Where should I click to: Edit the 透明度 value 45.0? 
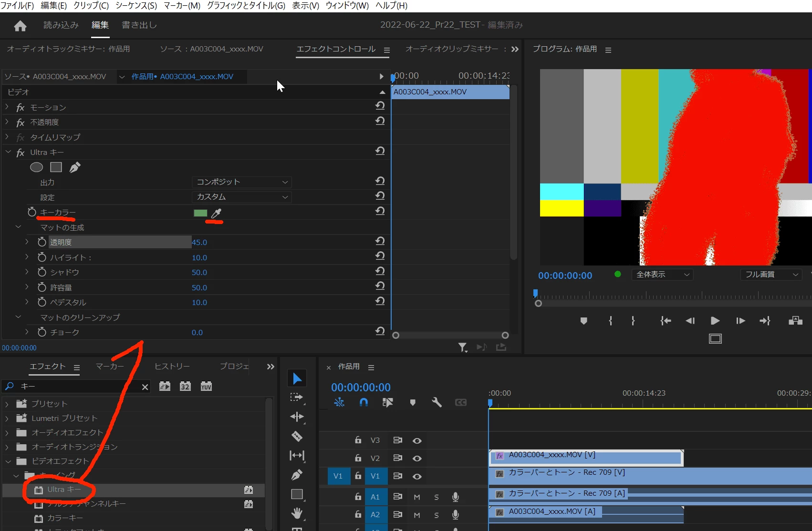tap(199, 242)
